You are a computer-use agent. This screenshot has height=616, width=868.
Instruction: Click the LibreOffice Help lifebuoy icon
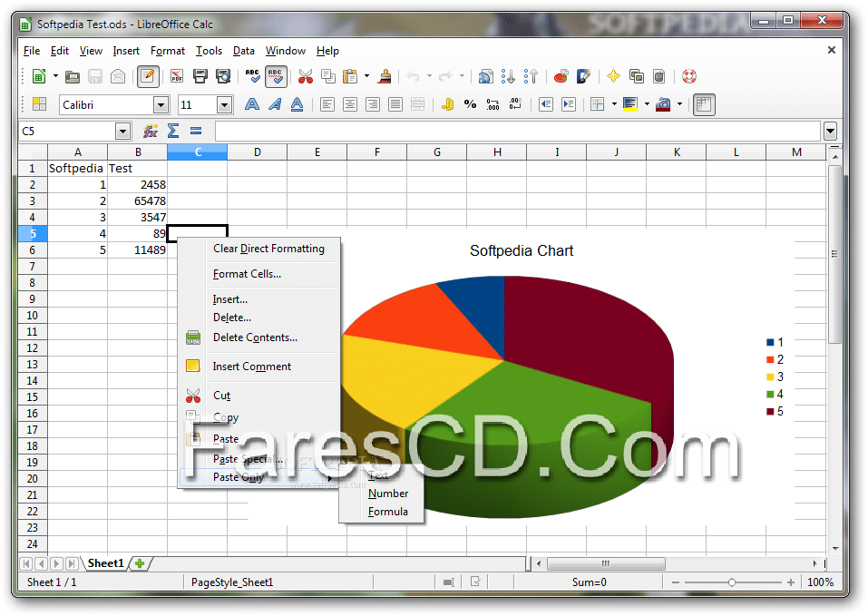[x=689, y=76]
